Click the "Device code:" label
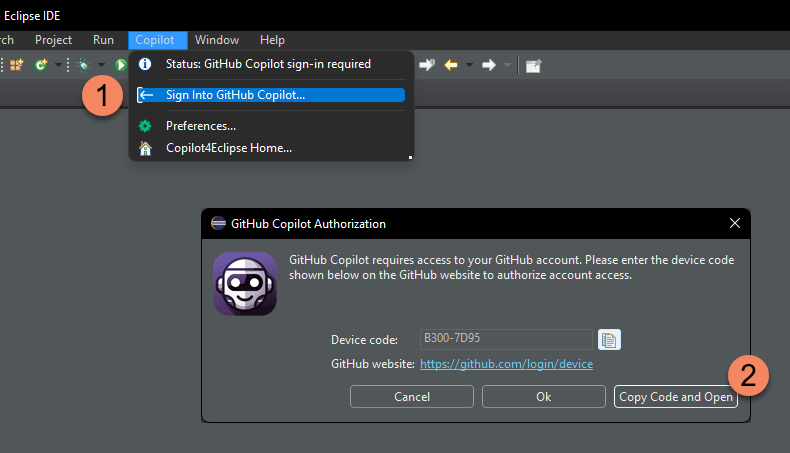Viewport: 790px width, 453px height. pyautogui.click(x=364, y=340)
